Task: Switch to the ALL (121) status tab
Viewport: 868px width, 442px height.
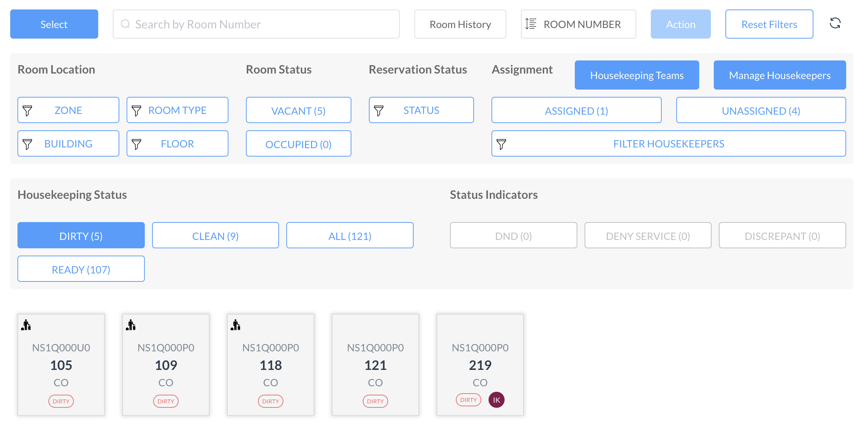Action: coord(350,236)
